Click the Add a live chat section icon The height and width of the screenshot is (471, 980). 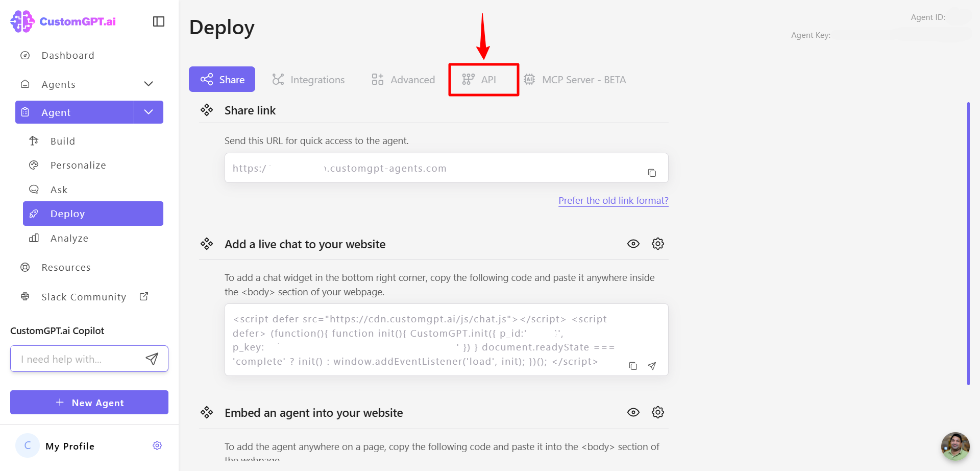[x=207, y=244]
